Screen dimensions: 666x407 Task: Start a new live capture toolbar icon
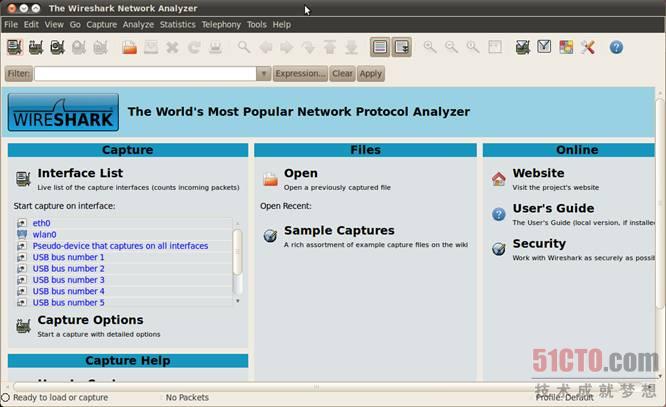57,47
